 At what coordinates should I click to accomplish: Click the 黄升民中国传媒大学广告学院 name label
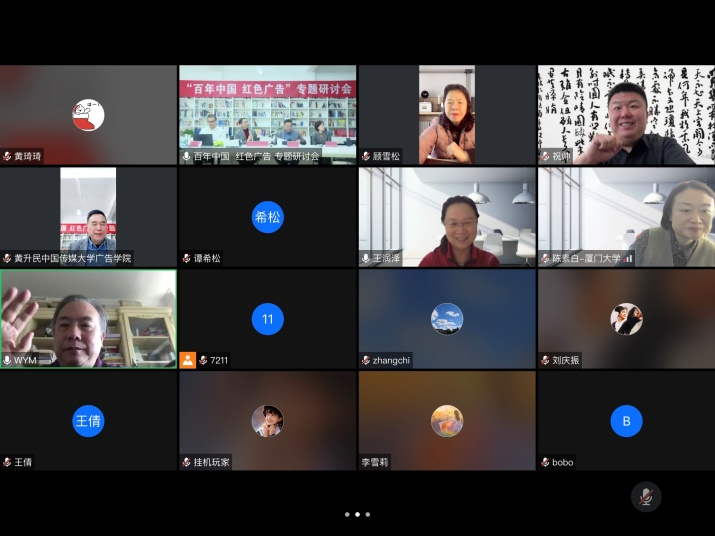click(x=72, y=258)
